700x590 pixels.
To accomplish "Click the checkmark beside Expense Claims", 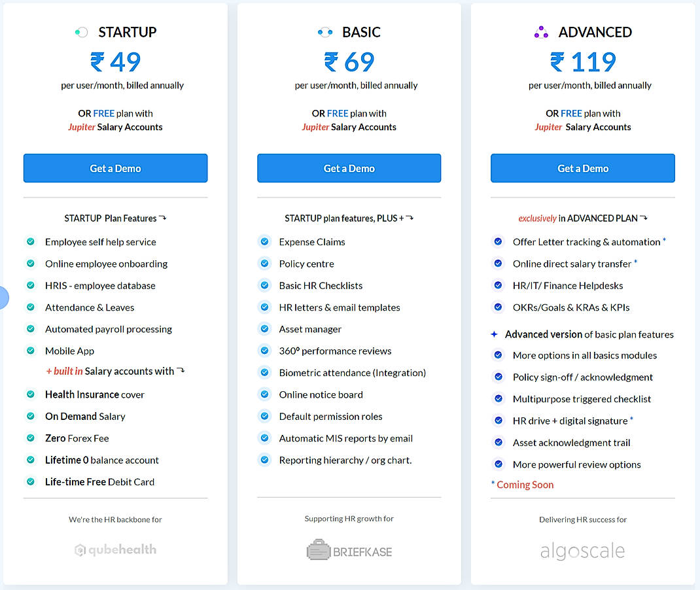I will pyautogui.click(x=264, y=241).
